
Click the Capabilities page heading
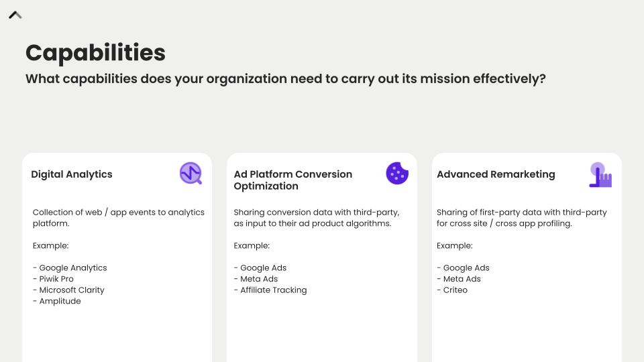click(95, 53)
